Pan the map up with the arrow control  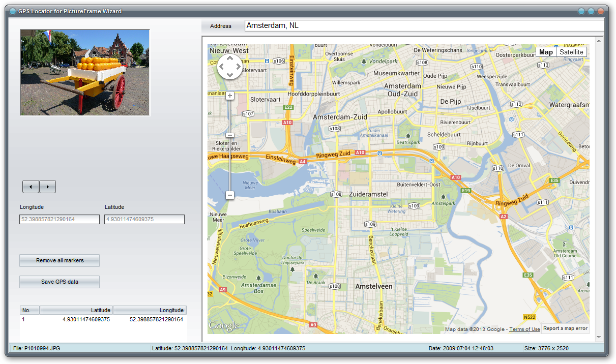tap(230, 59)
